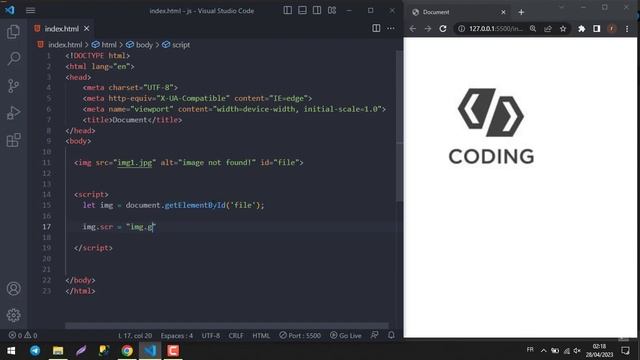The image size is (640, 360).
Task: Close the index.html editor tab
Action: coord(87,29)
